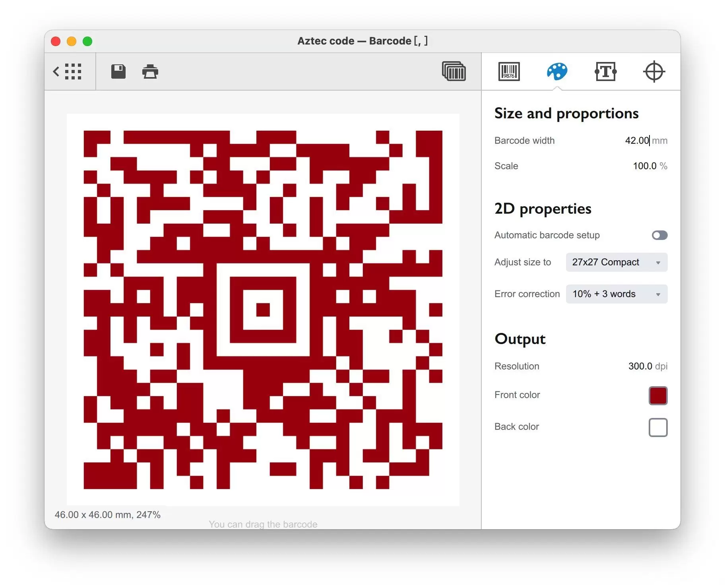Click the Output heading
The height and width of the screenshot is (588, 725).
(x=520, y=339)
